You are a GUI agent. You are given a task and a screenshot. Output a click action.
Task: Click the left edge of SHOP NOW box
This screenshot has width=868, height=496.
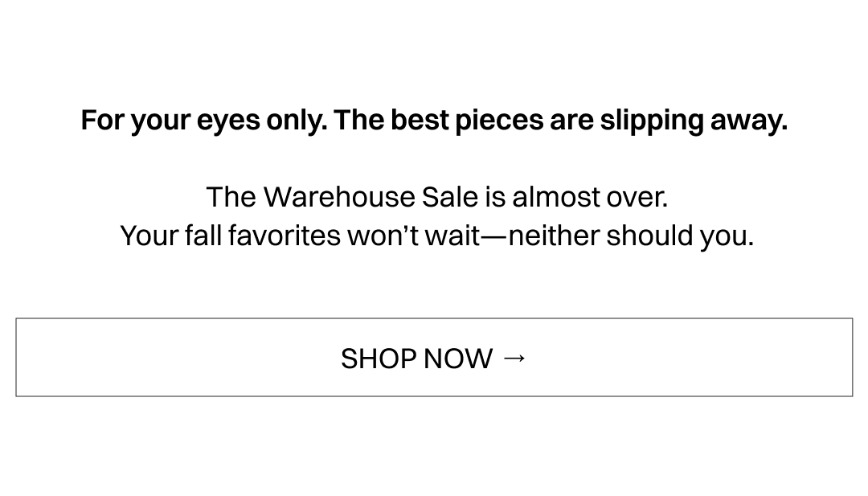coord(18,358)
